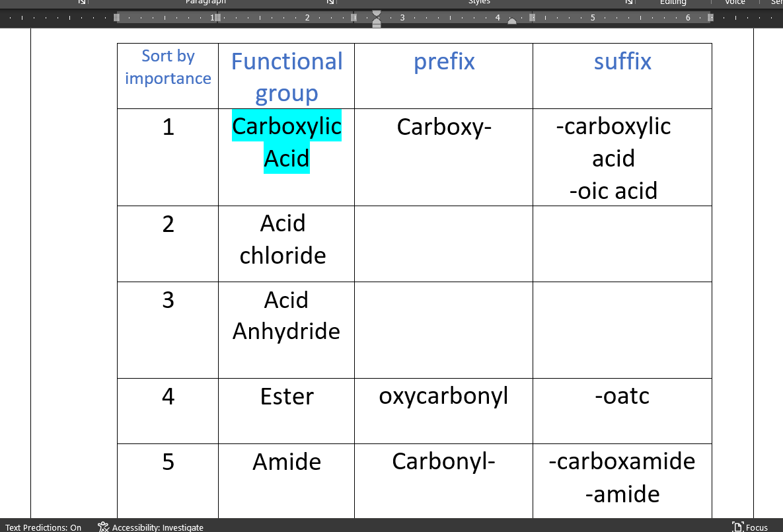The width and height of the screenshot is (783, 532).
Task: Click the empty prefix cell for Acid chloride
Action: (x=443, y=243)
